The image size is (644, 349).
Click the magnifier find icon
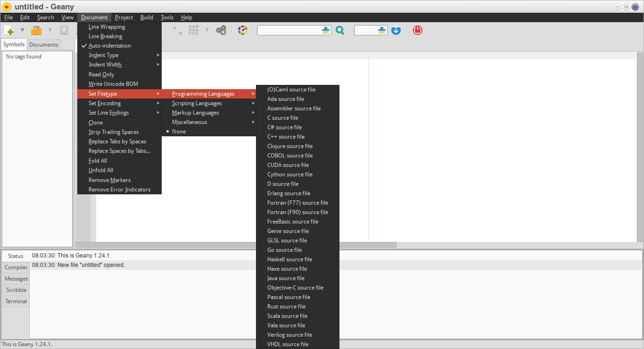tap(340, 30)
